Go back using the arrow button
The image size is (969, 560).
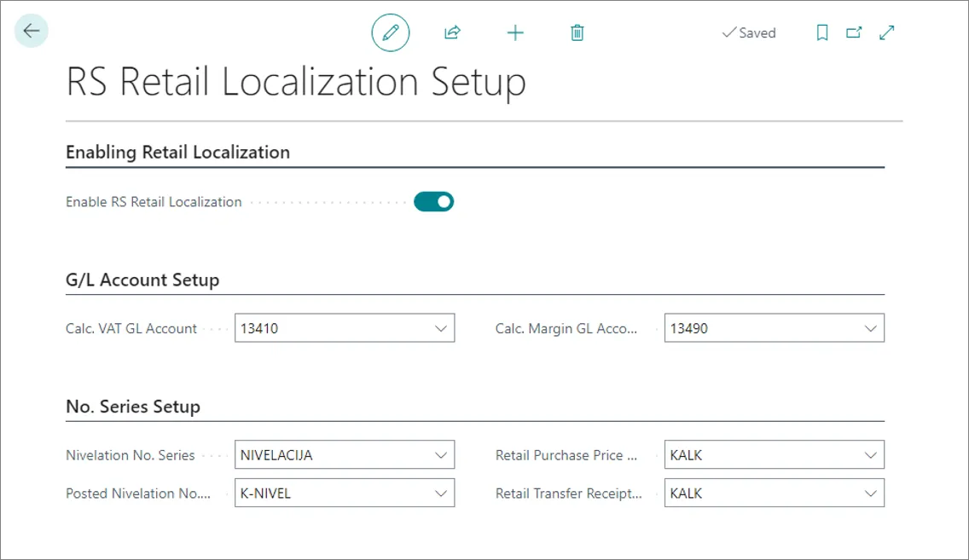point(31,30)
